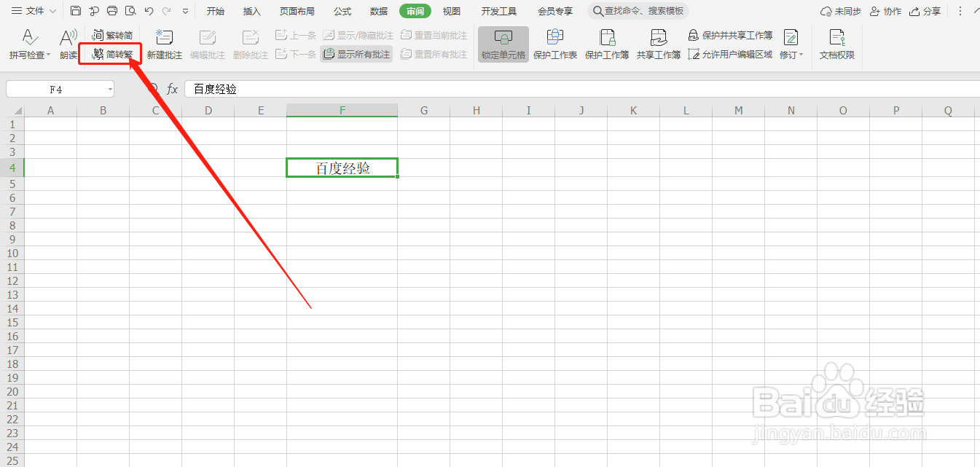Viewport: 980px width, 467px height.
Task: Select the active 审阅 tab
Action: click(x=415, y=11)
